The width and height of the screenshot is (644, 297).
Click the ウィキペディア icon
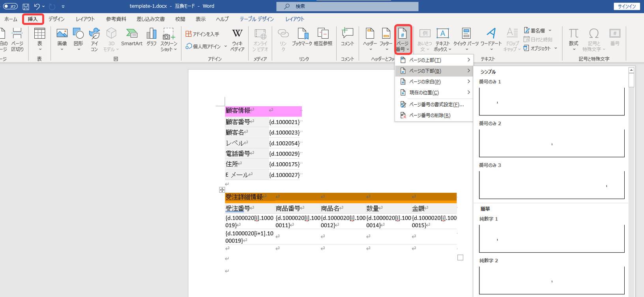pyautogui.click(x=237, y=39)
